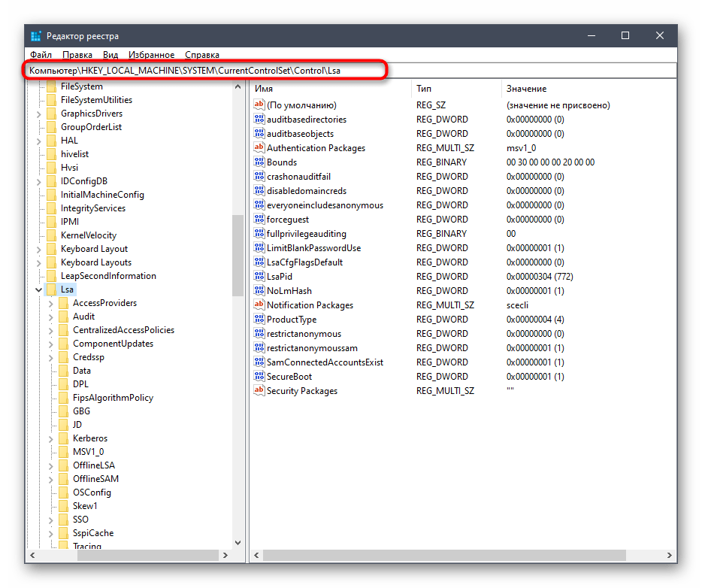Select the Kerberos folder icon

[63, 438]
